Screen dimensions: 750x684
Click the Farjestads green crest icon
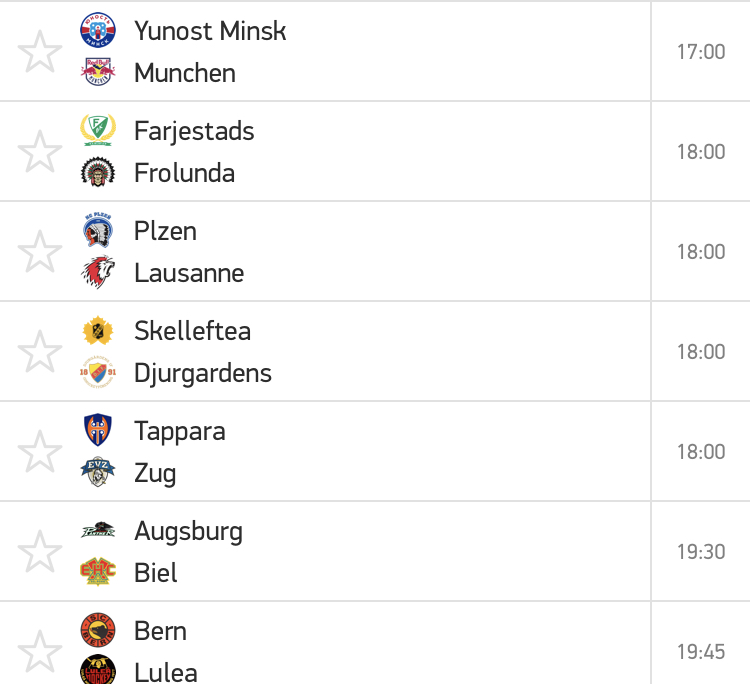[x=98, y=130]
